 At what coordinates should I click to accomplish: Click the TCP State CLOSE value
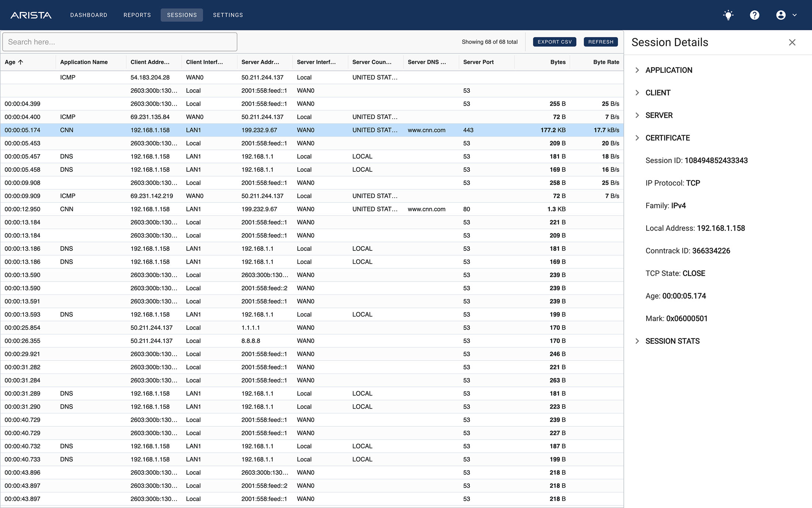click(694, 273)
